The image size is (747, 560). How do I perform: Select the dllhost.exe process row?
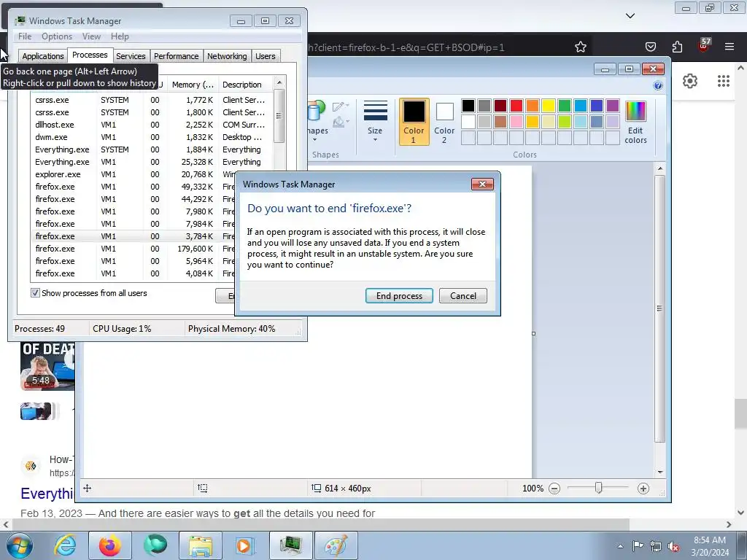pos(152,125)
